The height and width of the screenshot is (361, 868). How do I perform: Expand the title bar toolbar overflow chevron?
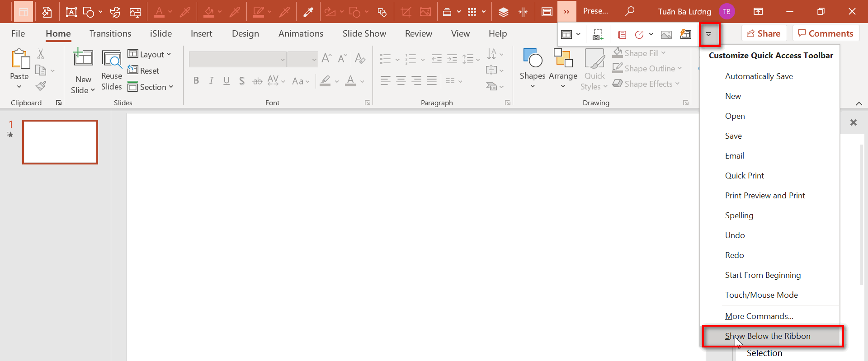[566, 12]
